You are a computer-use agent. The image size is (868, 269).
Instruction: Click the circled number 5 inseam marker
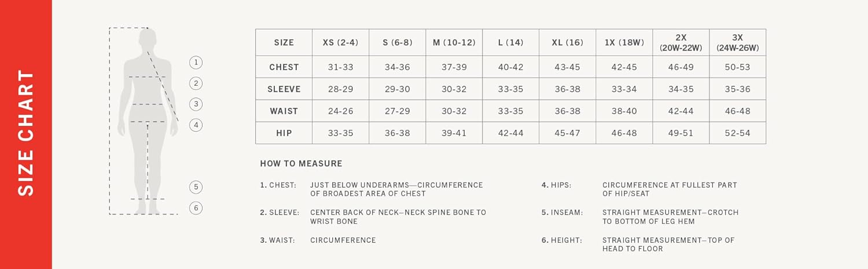196,187
